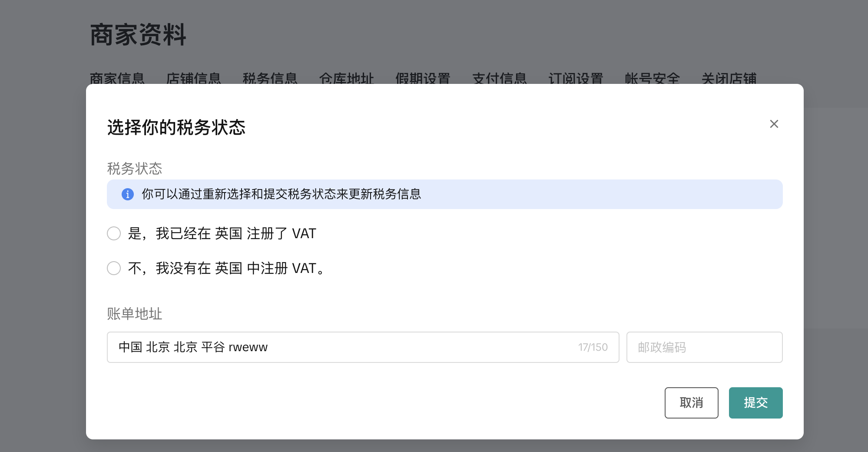Screen dimensions: 868x452
Task: Open the 商家信息 tab
Action: tap(117, 78)
